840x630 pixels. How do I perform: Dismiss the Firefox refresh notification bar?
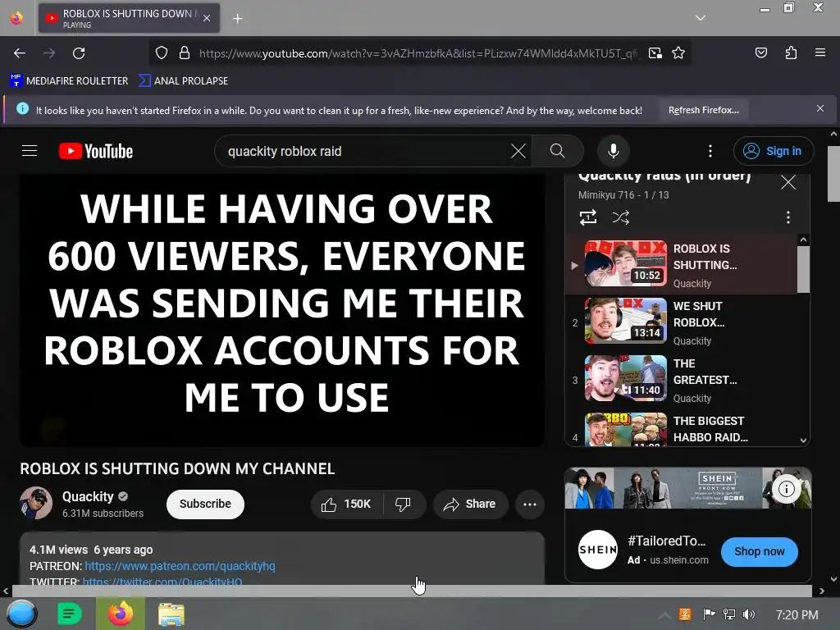[820, 109]
